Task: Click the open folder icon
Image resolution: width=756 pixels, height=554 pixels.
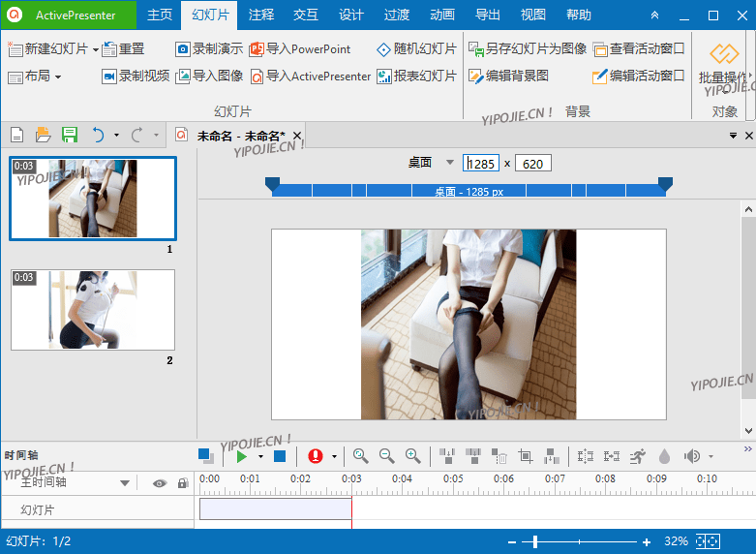Action: pos(43,135)
